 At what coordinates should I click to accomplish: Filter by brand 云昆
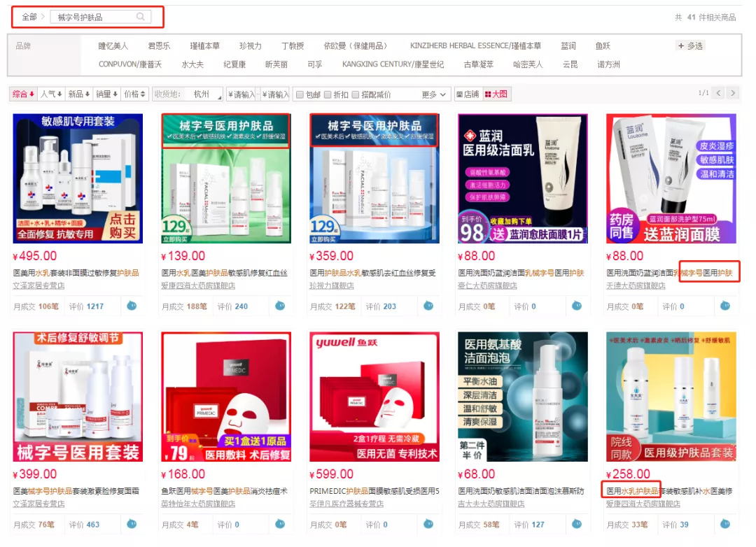[x=570, y=64]
